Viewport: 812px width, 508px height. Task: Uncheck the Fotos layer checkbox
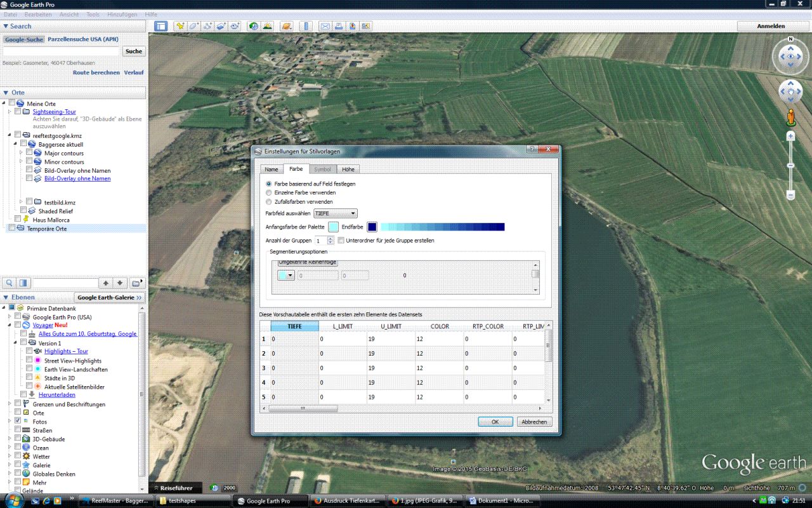(x=18, y=421)
